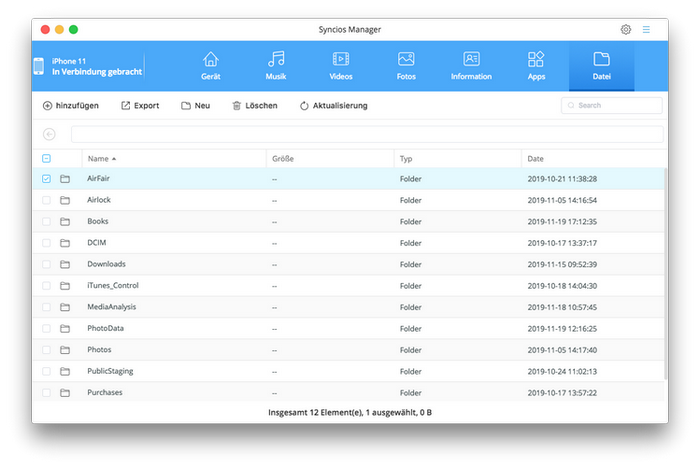700x469 pixels.
Task: Click the back navigation arrow
Action: [x=50, y=134]
